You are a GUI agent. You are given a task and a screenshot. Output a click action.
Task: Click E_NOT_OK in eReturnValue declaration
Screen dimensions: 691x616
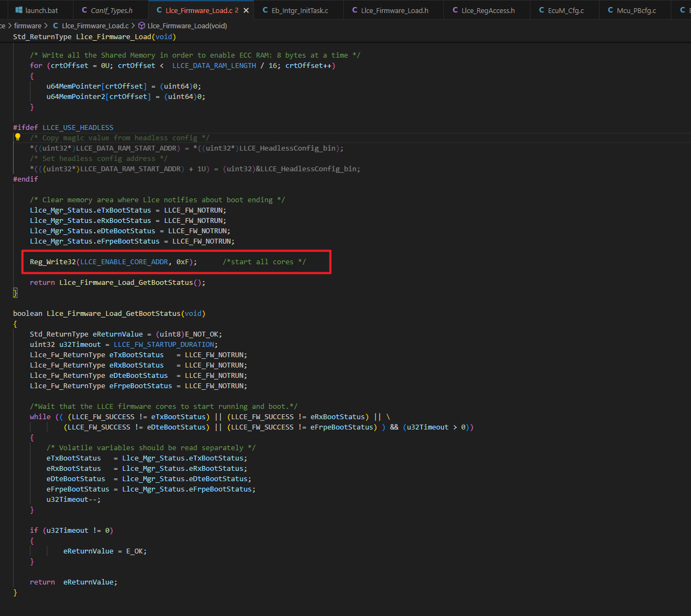click(x=201, y=334)
